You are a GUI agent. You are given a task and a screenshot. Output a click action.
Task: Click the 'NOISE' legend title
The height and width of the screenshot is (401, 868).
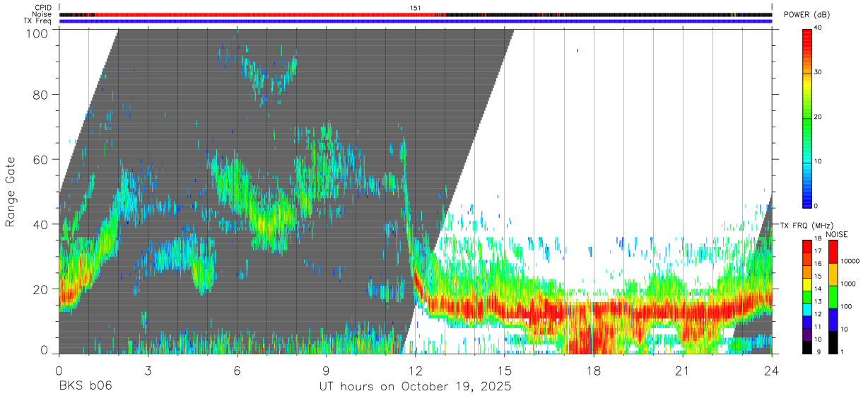[835, 234]
